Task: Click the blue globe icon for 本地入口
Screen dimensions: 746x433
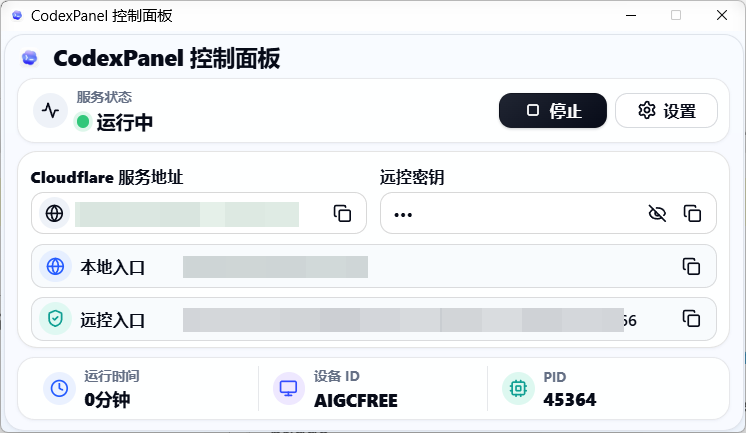Action: pos(55,266)
